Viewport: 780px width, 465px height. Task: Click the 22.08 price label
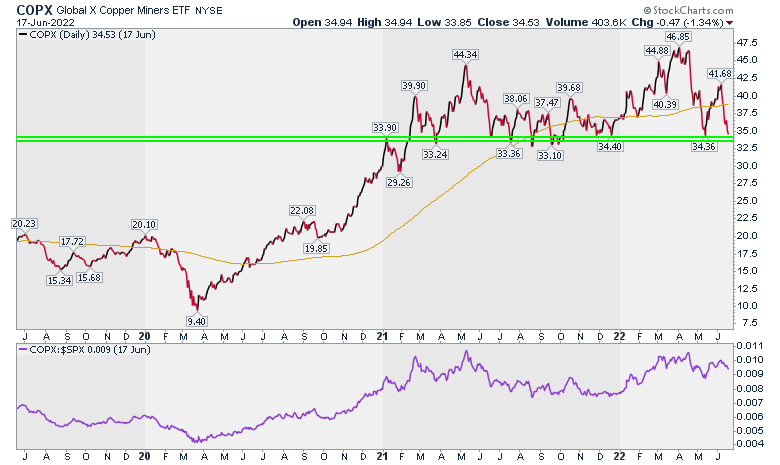302,211
